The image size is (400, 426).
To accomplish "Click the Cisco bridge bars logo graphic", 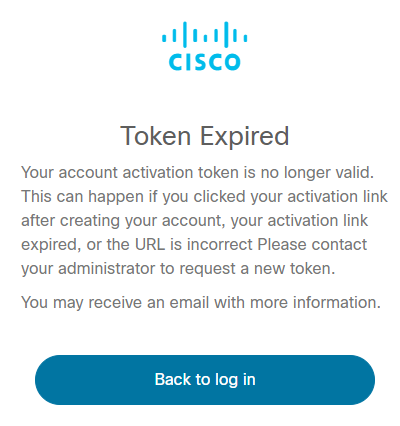I will [x=205, y=34].
